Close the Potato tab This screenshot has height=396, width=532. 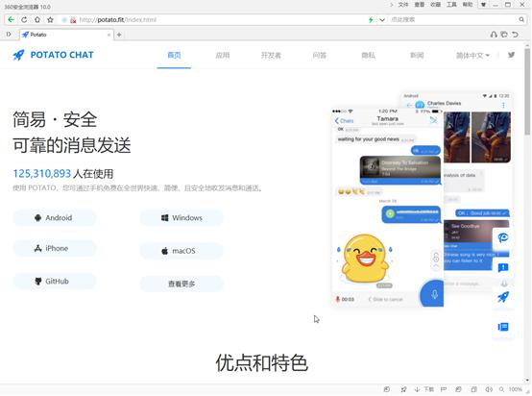click(109, 35)
